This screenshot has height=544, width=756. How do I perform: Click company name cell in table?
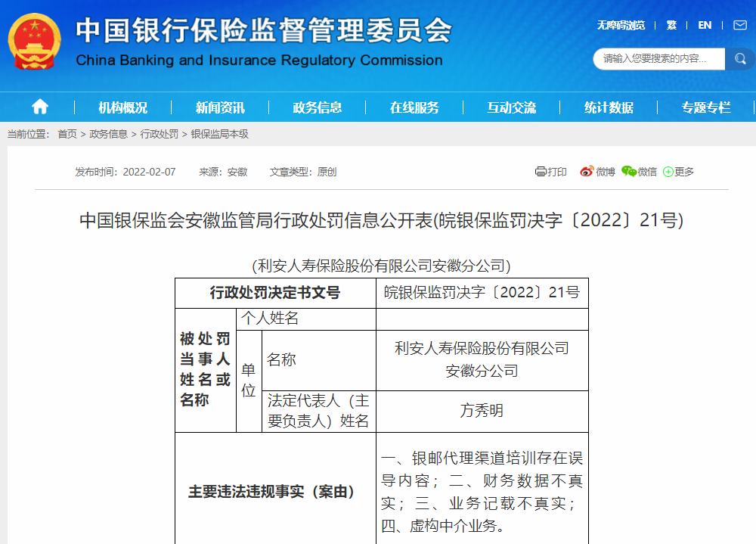point(482,360)
